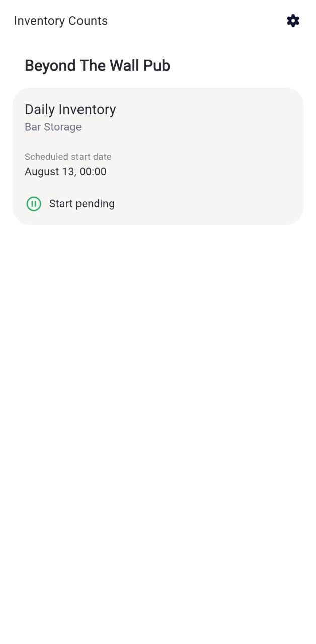Click the word August in the date
This screenshot has height=644, width=316.
42,172
